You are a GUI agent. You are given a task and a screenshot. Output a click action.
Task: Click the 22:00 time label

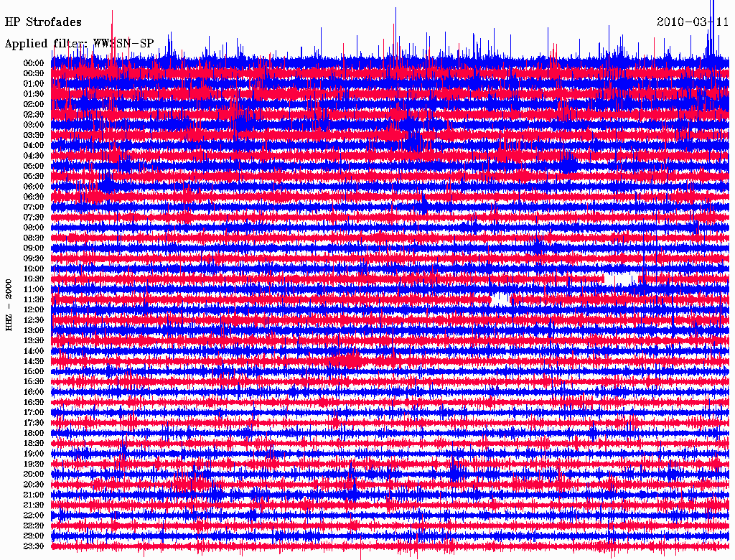pos(34,515)
